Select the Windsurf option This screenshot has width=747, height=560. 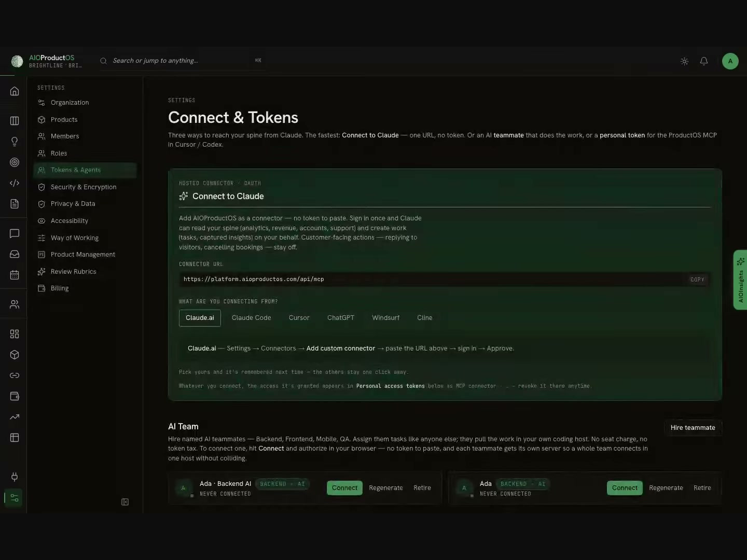click(x=385, y=318)
